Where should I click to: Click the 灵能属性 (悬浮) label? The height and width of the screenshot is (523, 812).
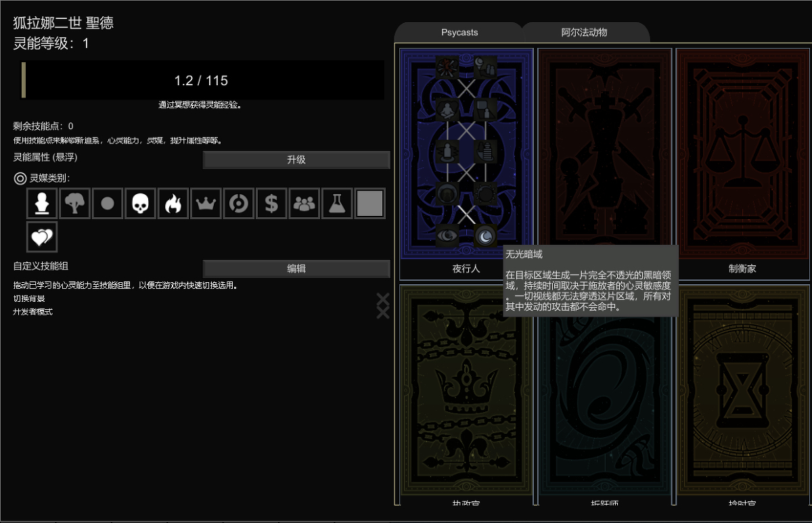(x=45, y=158)
